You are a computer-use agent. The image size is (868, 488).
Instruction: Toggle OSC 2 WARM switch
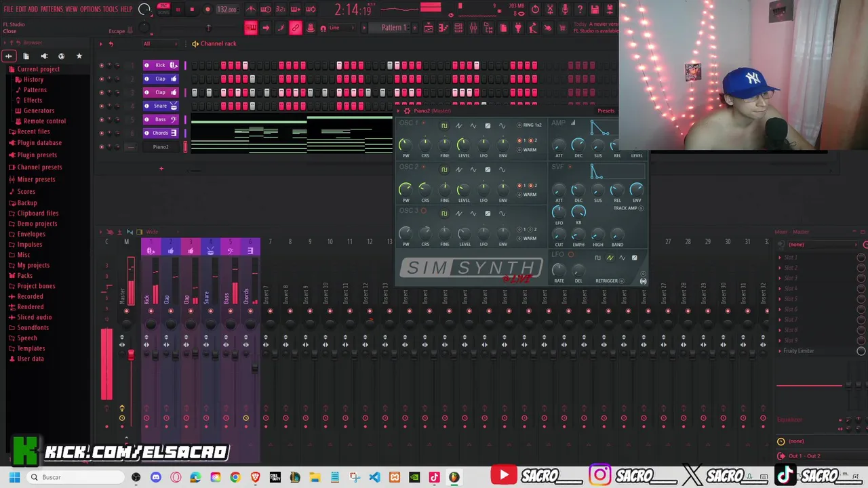526,195
